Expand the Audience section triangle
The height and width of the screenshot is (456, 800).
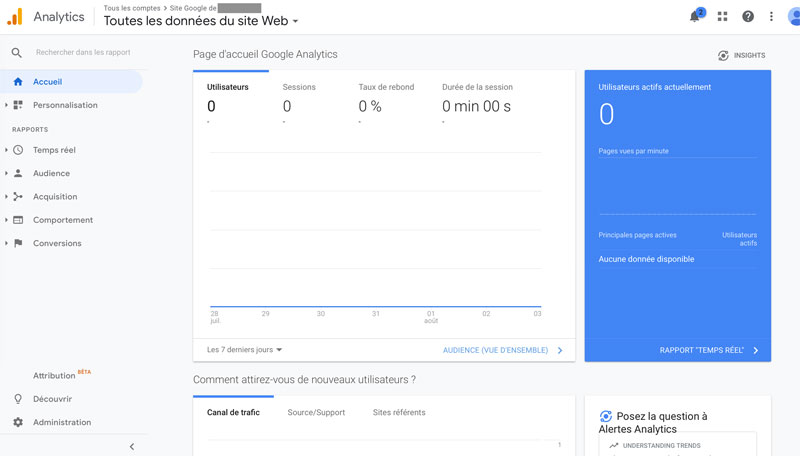pyautogui.click(x=6, y=173)
